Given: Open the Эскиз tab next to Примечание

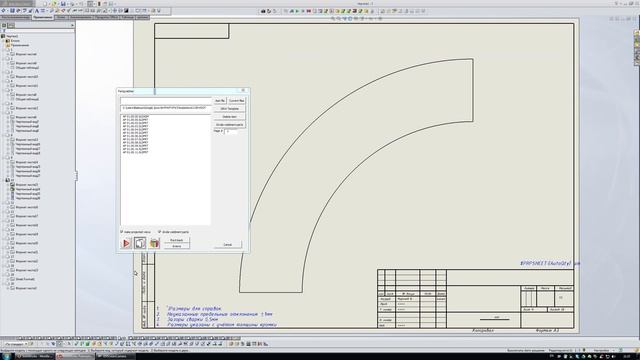Looking at the screenshot, I should [61, 18].
